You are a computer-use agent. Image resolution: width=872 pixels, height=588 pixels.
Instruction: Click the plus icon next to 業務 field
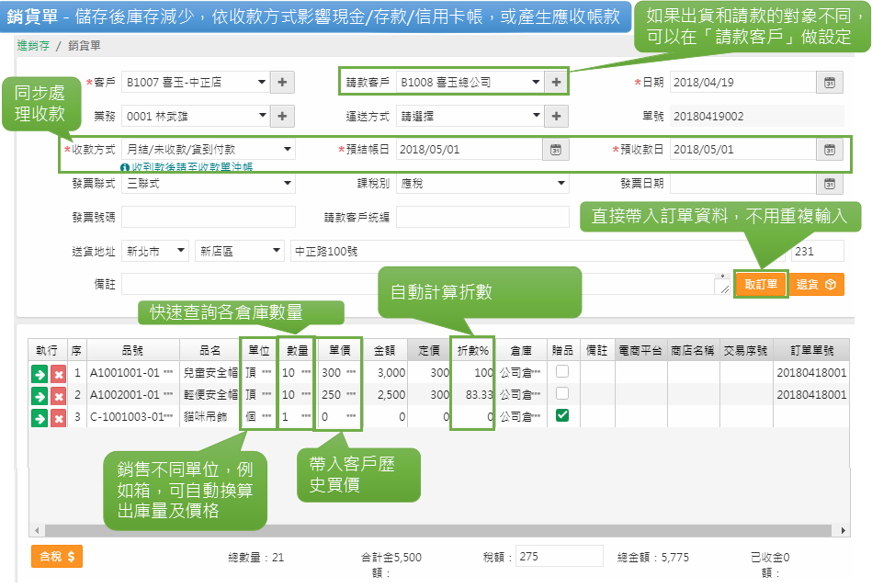pyautogui.click(x=281, y=116)
